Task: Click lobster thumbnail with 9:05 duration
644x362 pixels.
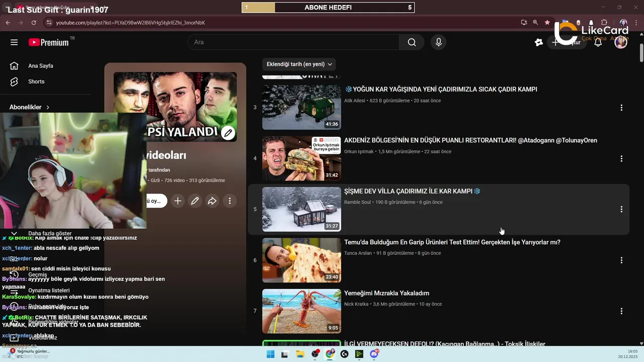Action: [x=301, y=311]
